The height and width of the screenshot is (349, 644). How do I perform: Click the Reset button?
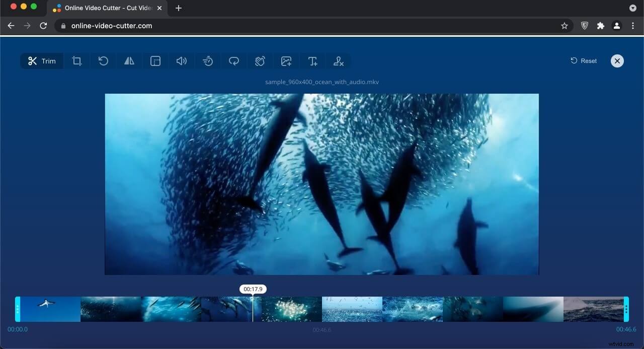(x=583, y=61)
